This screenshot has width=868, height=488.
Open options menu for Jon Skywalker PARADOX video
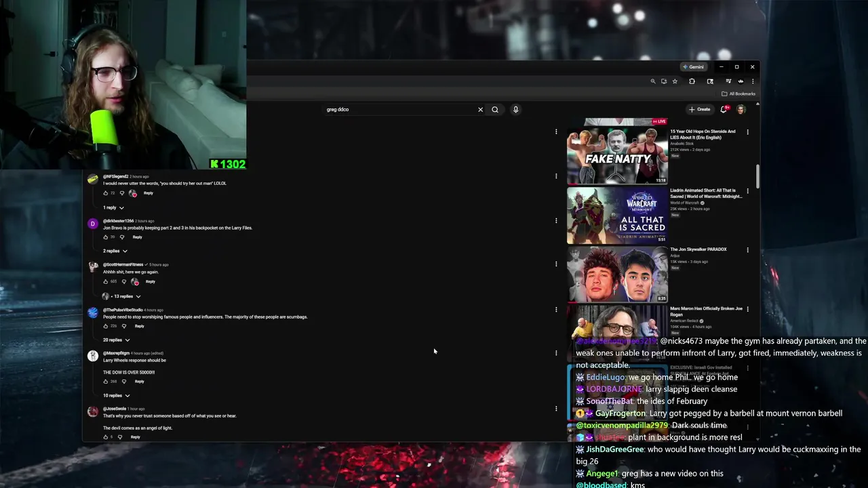(747, 250)
